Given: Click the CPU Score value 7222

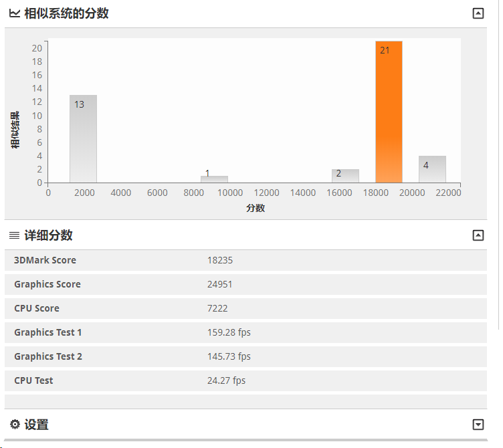Looking at the screenshot, I should click(217, 308).
